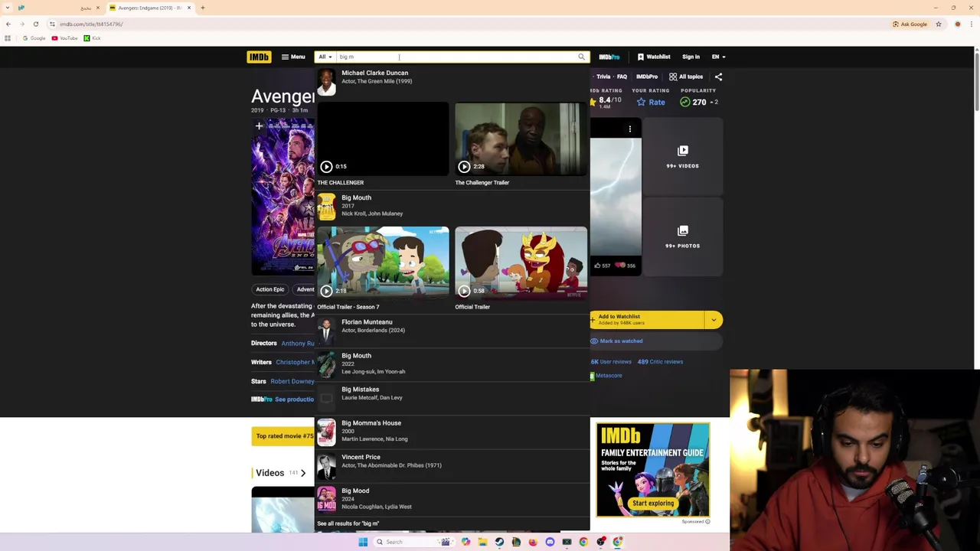
Task: Select Big Mood 2024 suggestion
Action: (452, 498)
